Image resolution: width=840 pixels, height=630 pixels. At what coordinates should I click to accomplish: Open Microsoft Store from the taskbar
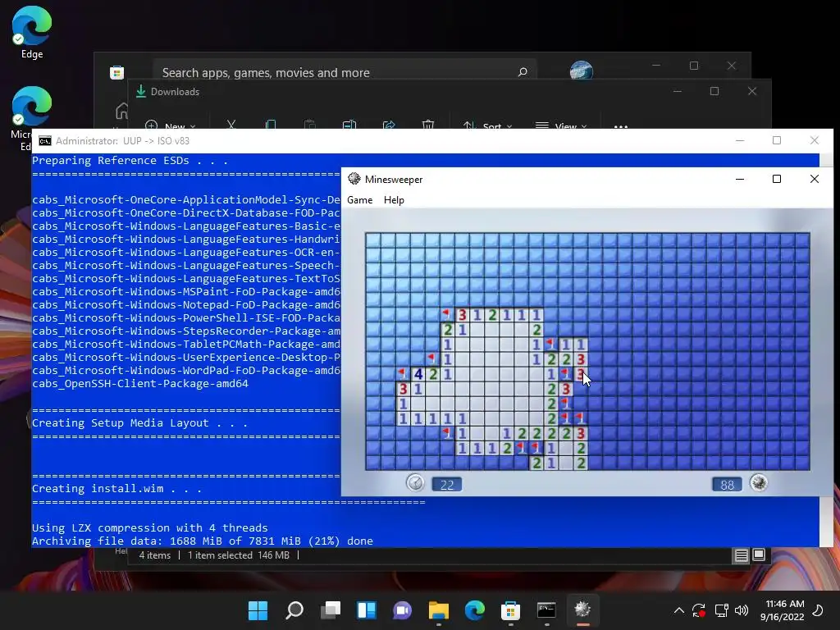click(x=510, y=609)
